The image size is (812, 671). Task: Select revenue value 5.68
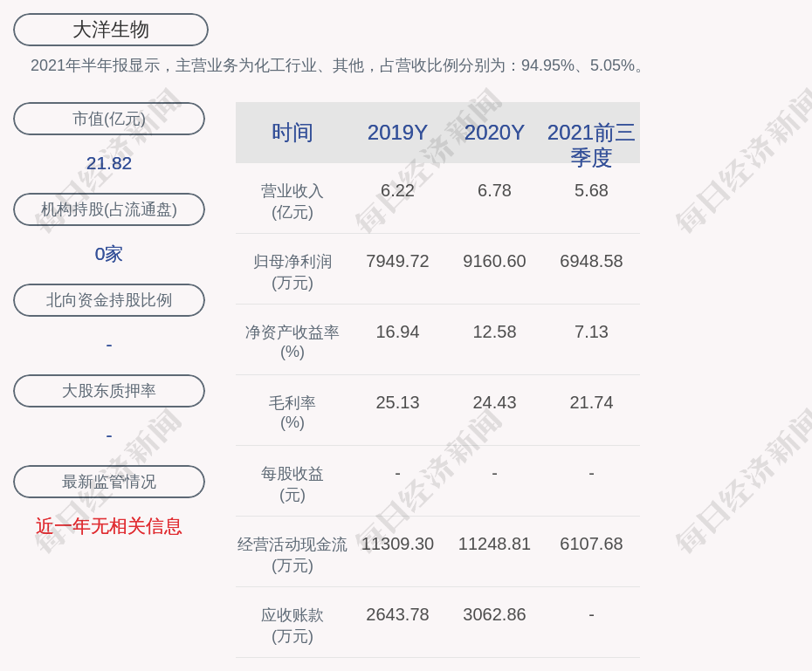pos(591,190)
